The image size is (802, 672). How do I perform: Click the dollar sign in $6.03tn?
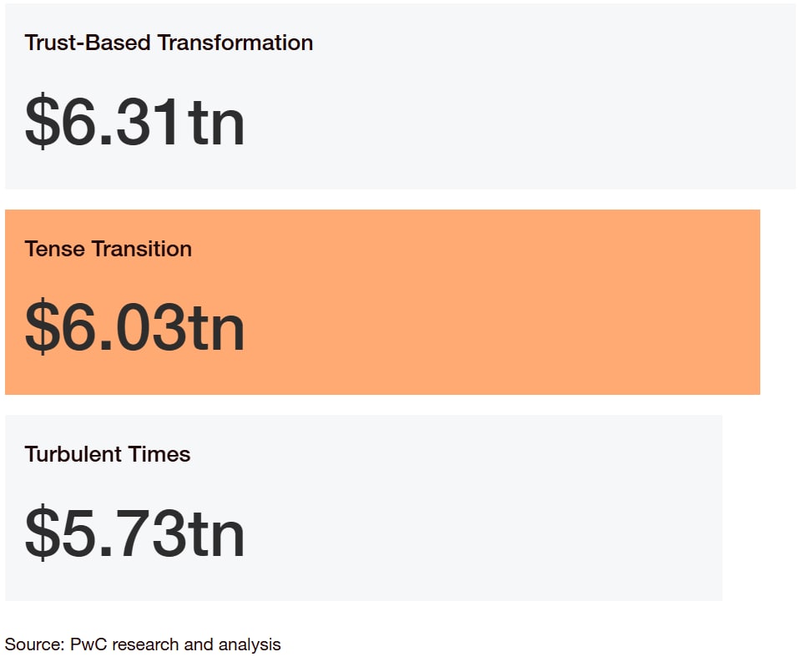click(43, 326)
